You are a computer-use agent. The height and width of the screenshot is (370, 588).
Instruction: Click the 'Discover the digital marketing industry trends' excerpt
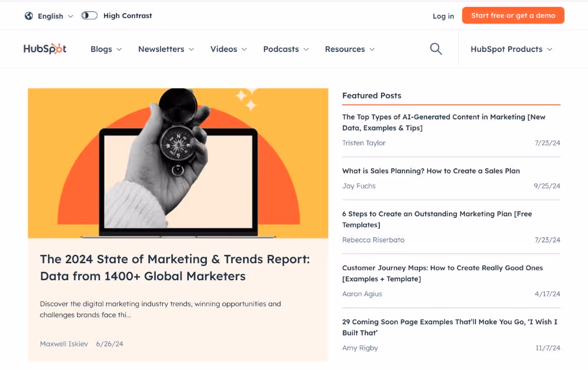pos(160,309)
